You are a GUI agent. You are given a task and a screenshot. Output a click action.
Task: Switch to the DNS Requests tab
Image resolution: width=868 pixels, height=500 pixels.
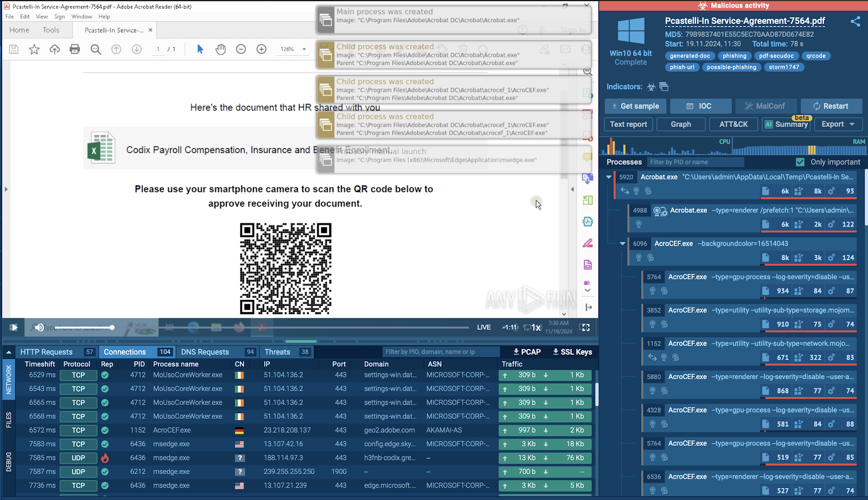click(217, 352)
